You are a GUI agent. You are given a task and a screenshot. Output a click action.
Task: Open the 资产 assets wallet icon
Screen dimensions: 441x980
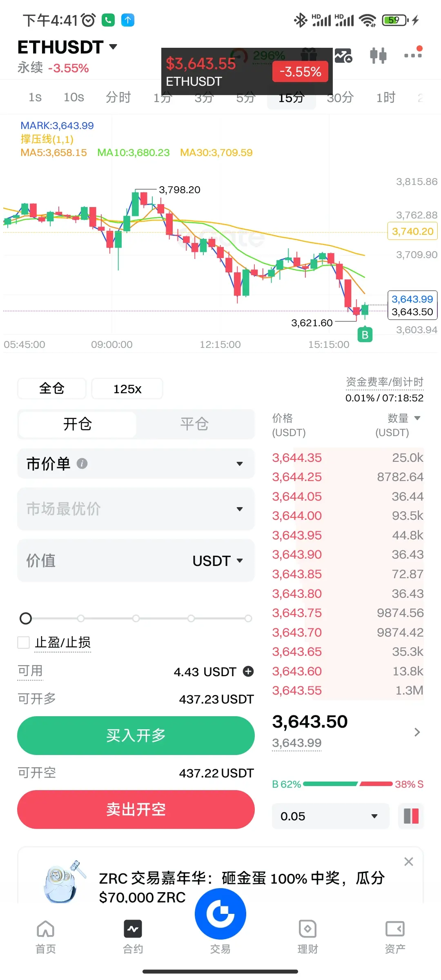[x=395, y=936]
